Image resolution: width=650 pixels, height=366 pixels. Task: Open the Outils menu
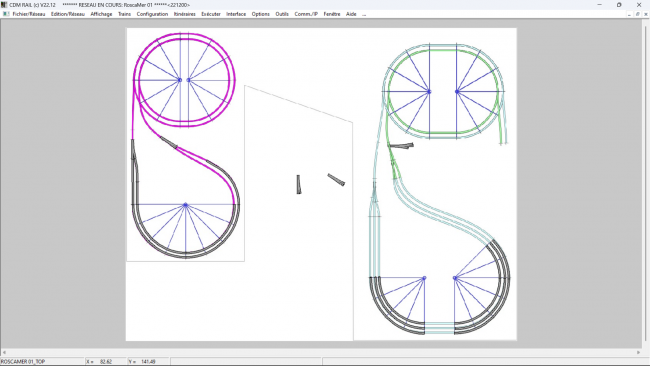click(282, 14)
